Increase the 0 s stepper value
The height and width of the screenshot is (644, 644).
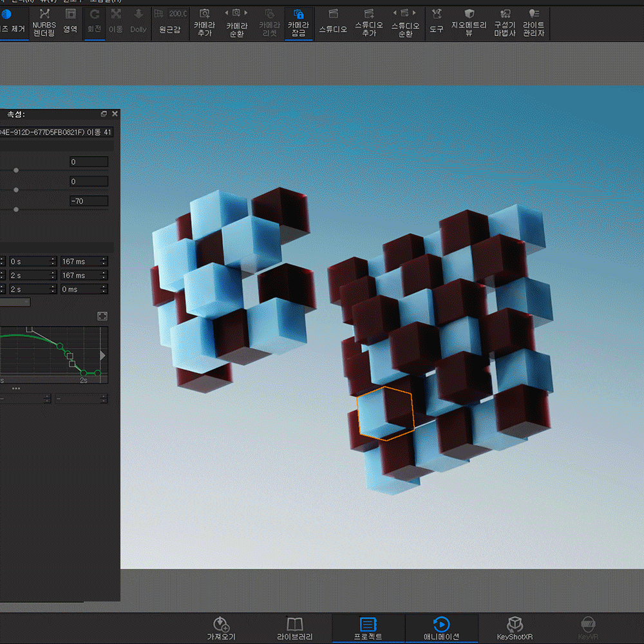pyautogui.click(x=53, y=259)
